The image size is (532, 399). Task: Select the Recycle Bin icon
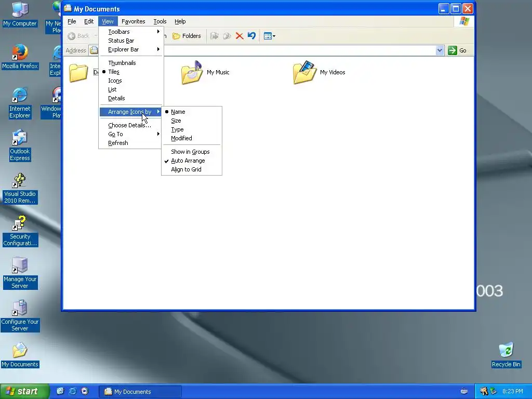click(x=506, y=355)
